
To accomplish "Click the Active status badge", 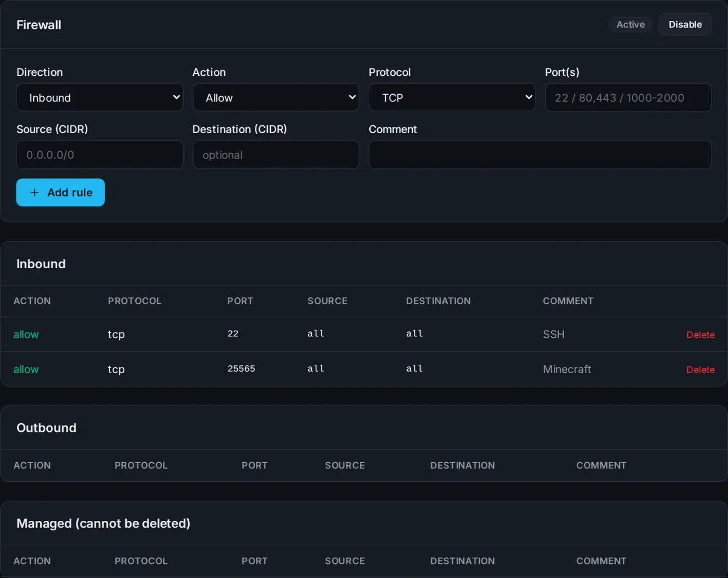I will (x=630, y=24).
